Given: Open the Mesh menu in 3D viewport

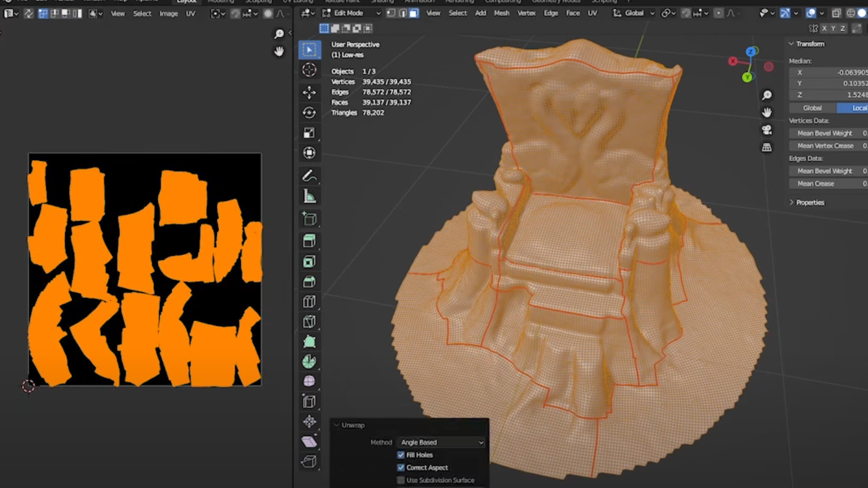Looking at the screenshot, I should pyautogui.click(x=501, y=13).
